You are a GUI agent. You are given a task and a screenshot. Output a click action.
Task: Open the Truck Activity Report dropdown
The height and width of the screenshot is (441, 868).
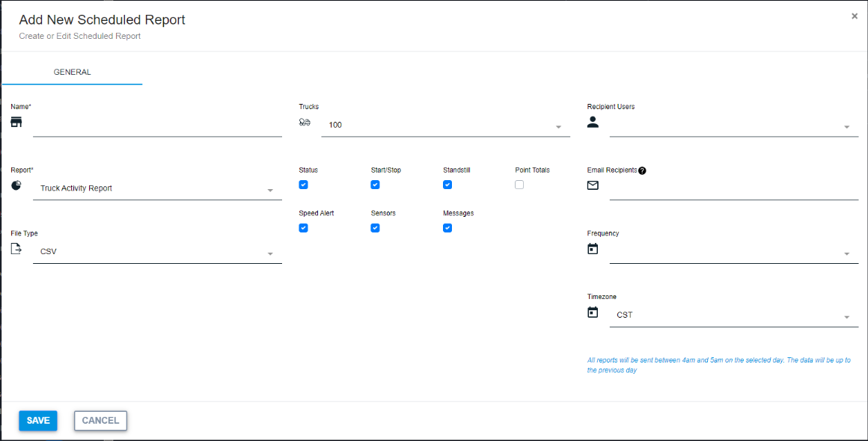157,189
